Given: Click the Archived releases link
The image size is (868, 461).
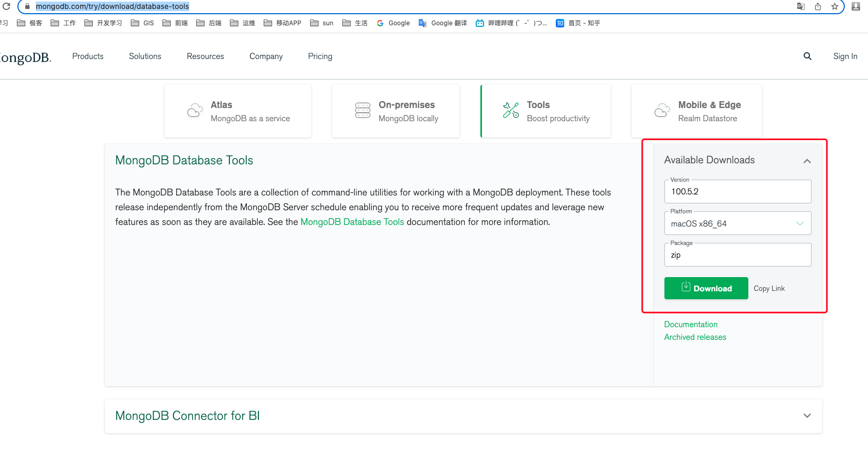Looking at the screenshot, I should point(695,337).
